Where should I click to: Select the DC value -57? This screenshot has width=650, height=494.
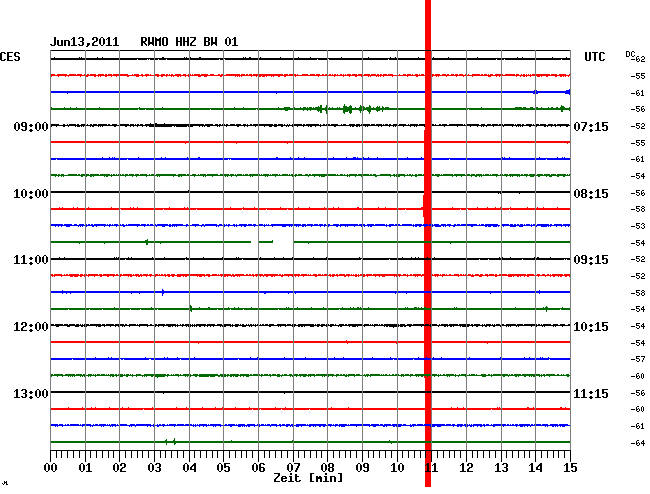[638, 359]
